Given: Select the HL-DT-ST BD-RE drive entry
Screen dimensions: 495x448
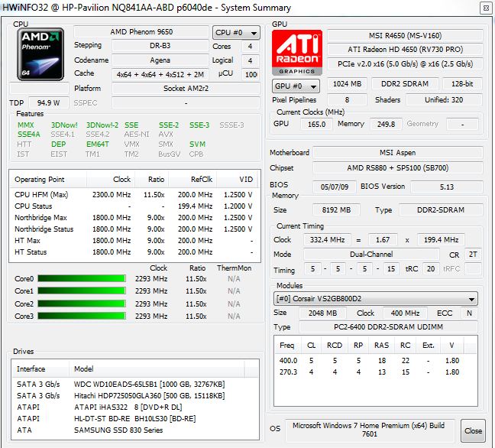Looking at the screenshot, I should 135,419.
